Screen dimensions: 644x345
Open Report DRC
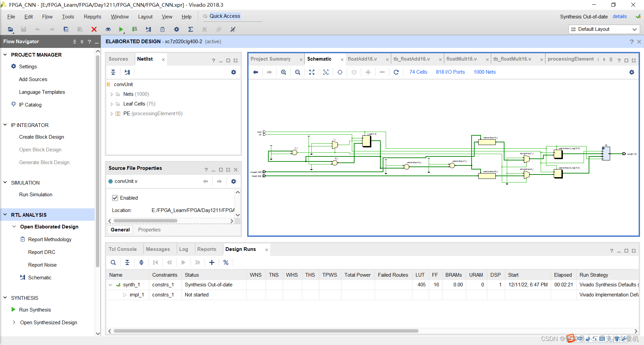42,252
